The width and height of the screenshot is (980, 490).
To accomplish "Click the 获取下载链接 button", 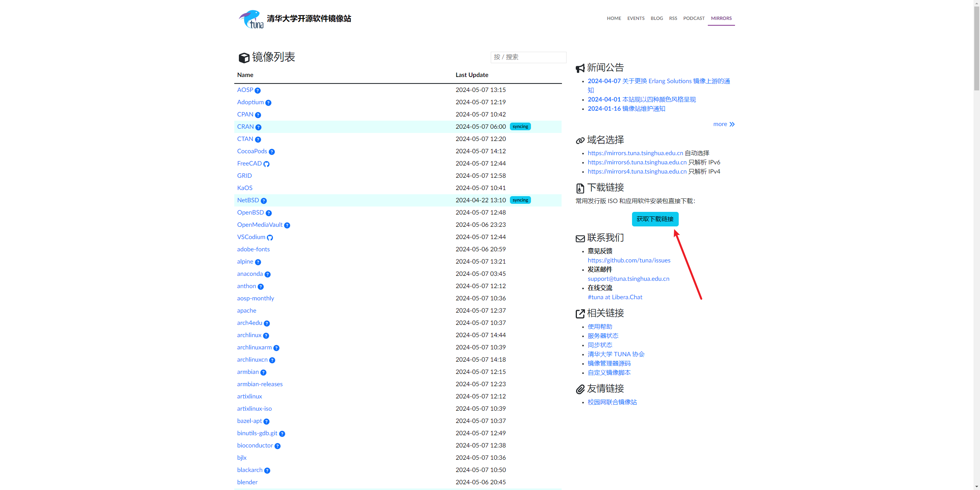I will (x=655, y=219).
